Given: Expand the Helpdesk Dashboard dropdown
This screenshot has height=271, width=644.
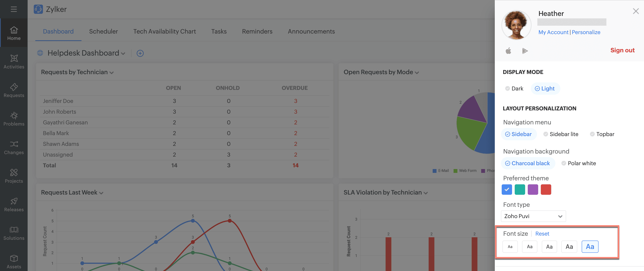Looking at the screenshot, I should tap(123, 53).
